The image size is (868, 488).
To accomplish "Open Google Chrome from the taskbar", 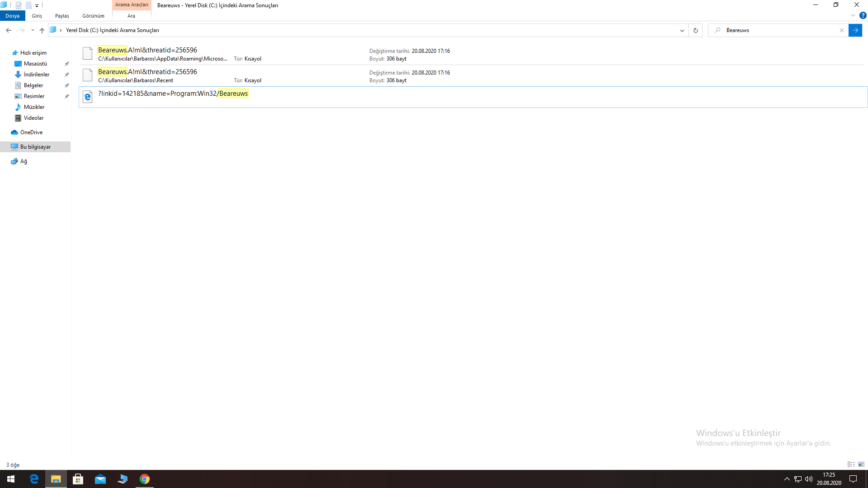I will [x=145, y=479].
